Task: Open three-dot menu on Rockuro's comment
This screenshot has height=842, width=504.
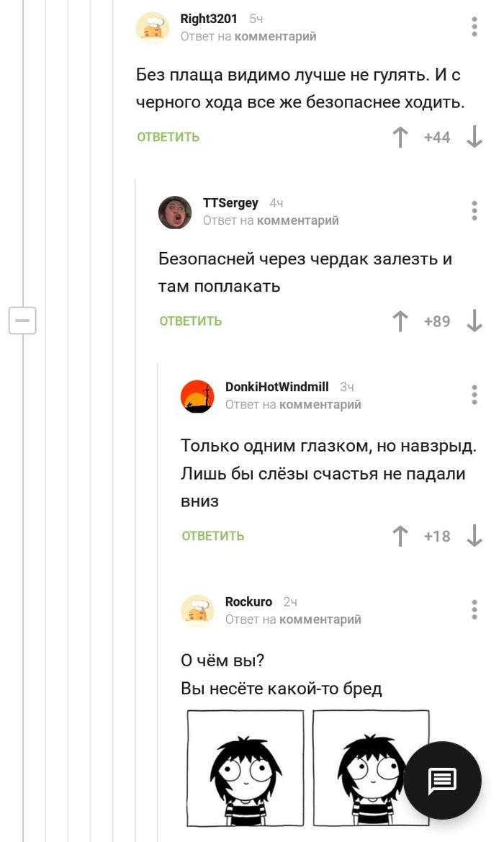Action: pos(474,610)
